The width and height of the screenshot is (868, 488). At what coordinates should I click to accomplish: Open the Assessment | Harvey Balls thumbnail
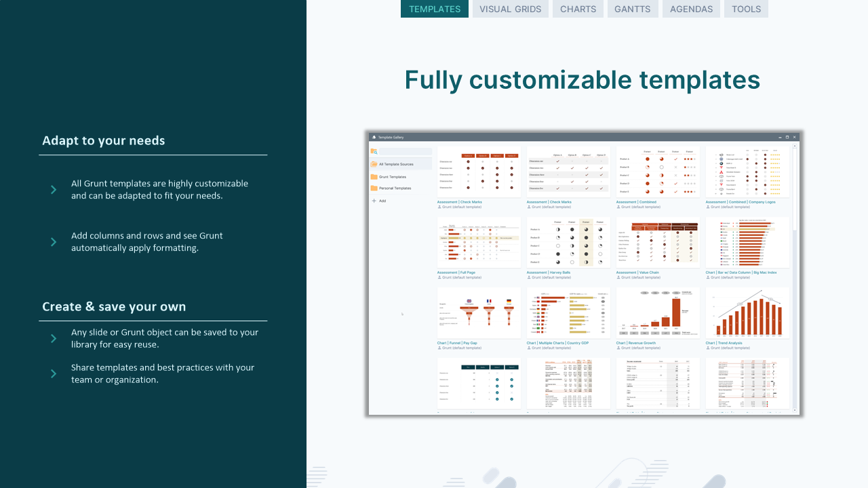point(568,243)
